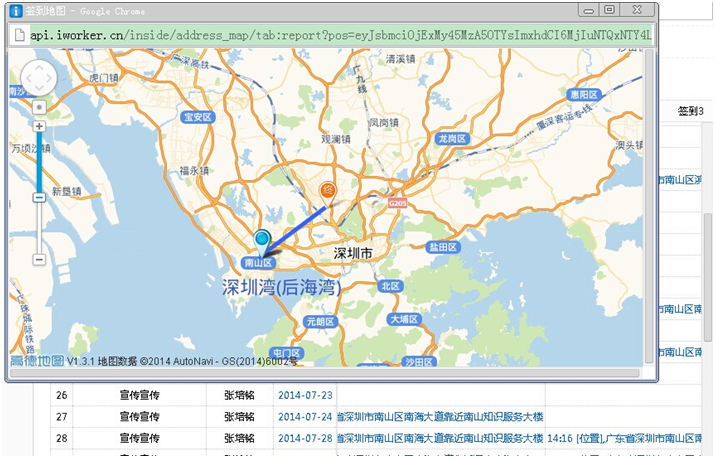Click the 盐田区 district label on map
The image size is (715, 458).
click(443, 247)
